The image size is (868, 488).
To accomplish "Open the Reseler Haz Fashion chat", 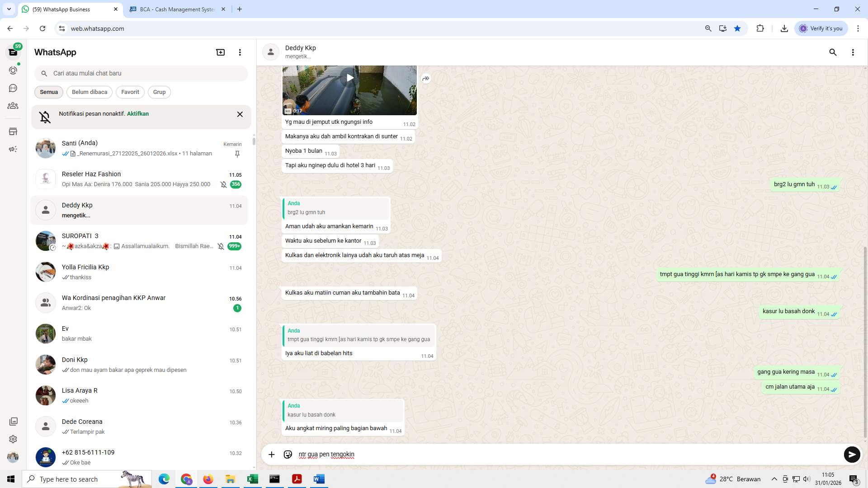I will [x=136, y=179].
